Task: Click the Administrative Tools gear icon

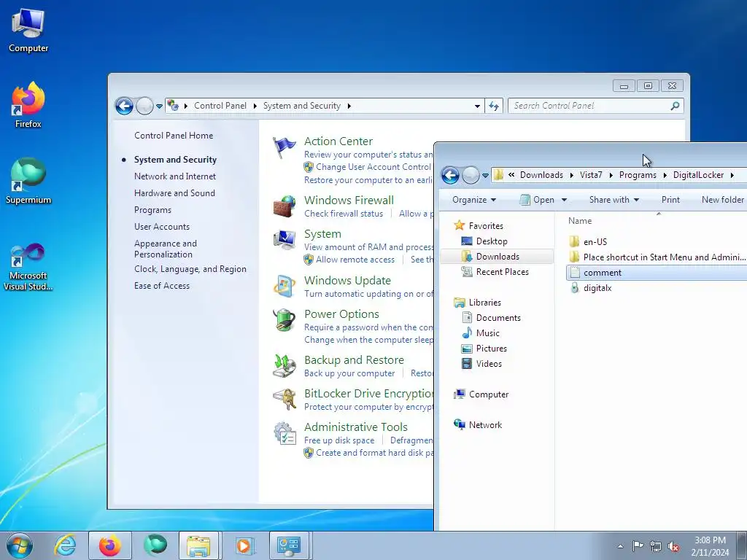Action: click(x=284, y=432)
